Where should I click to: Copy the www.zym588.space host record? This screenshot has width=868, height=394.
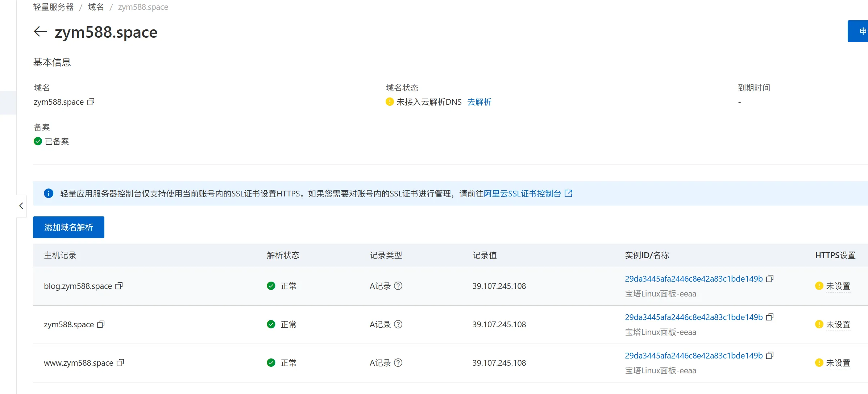(120, 363)
